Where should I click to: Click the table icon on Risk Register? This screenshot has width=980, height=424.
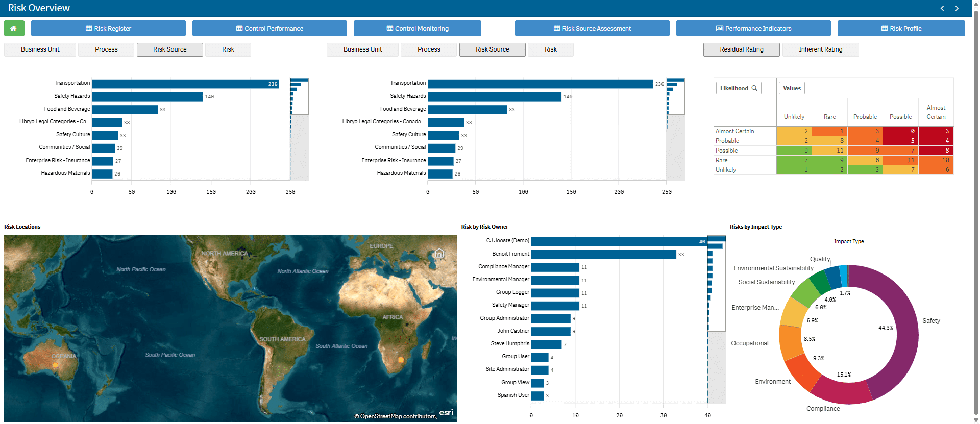pos(89,29)
